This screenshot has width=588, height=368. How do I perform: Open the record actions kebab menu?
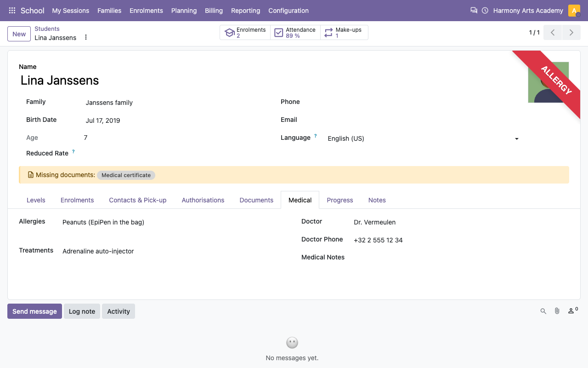pos(86,37)
